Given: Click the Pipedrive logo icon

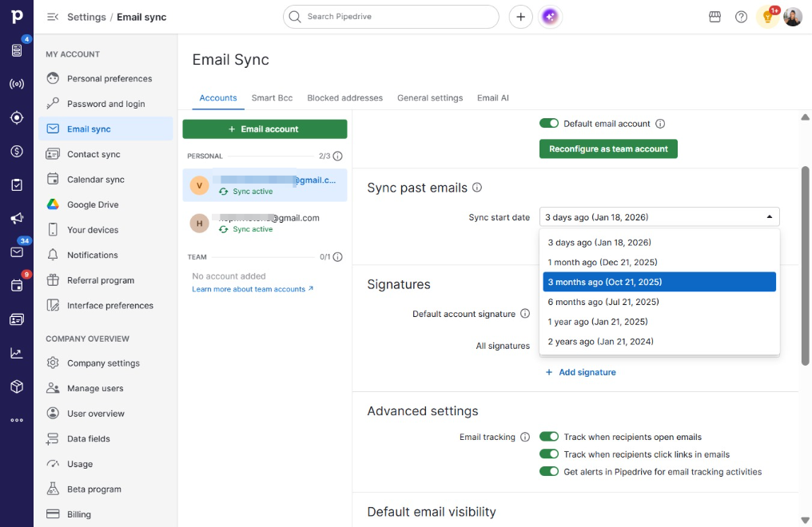Looking at the screenshot, I should click(17, 17).
